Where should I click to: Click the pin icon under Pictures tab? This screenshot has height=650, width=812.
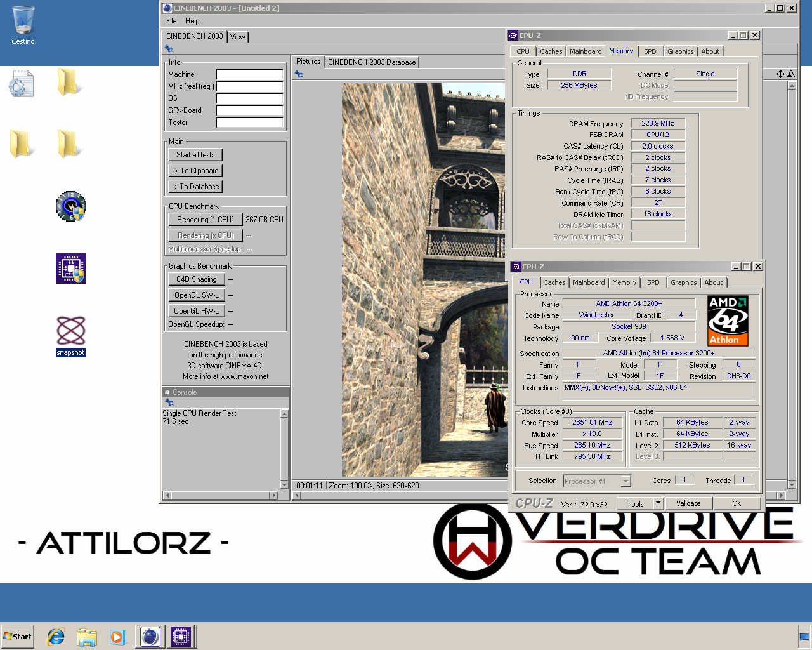point(299,74)
